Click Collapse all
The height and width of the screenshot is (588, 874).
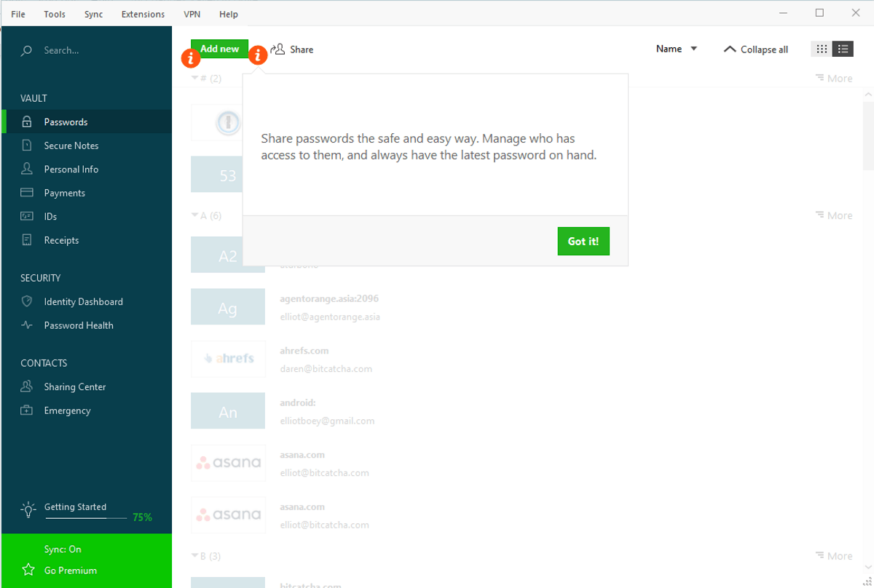755,49
